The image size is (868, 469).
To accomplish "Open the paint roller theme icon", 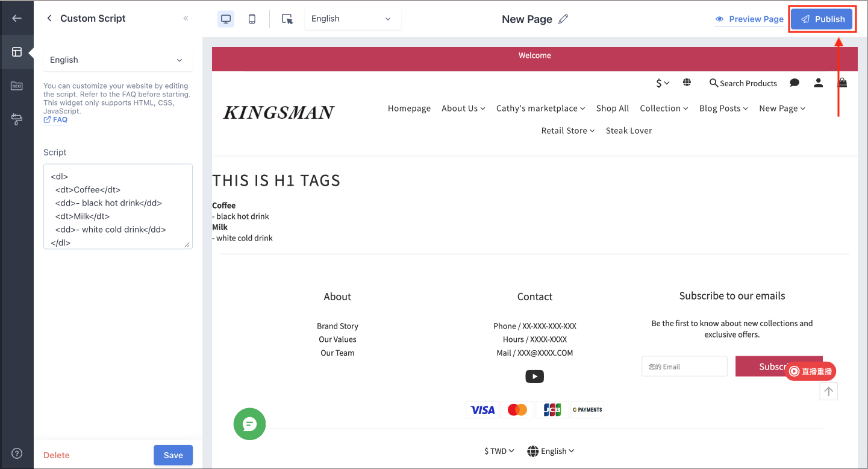I will 17,119.
